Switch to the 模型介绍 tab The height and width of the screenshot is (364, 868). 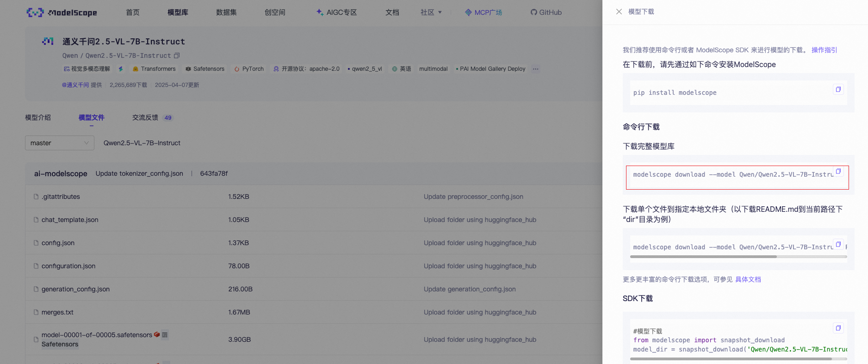point(38,117)
